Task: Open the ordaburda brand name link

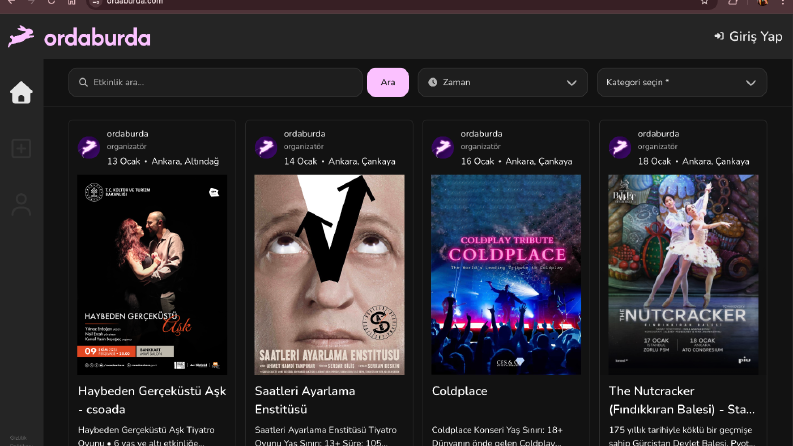Action: [97, 38]
